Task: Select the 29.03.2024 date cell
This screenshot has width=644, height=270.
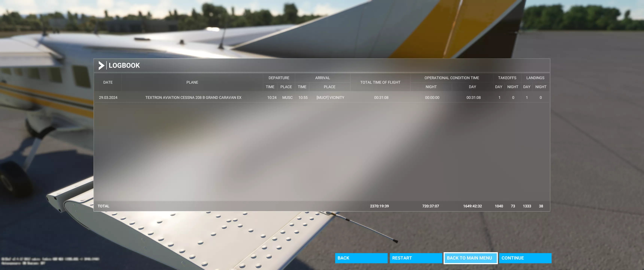Action: click(x=108, y=98)
